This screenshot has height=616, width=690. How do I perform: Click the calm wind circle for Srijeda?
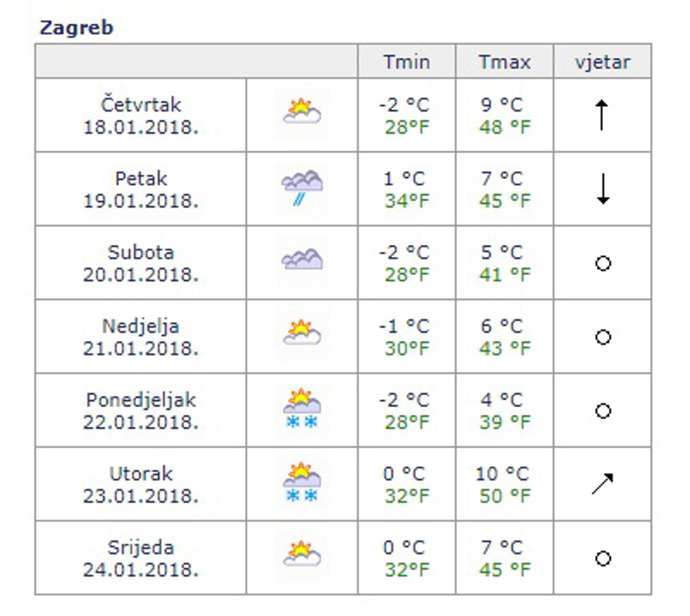point(603,558)
